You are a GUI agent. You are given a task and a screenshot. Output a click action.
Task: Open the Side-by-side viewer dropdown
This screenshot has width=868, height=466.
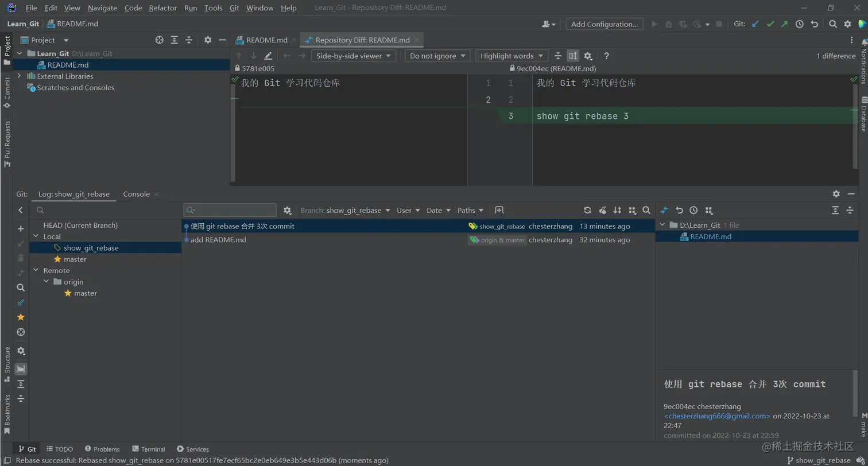click(x=354, y=56)
